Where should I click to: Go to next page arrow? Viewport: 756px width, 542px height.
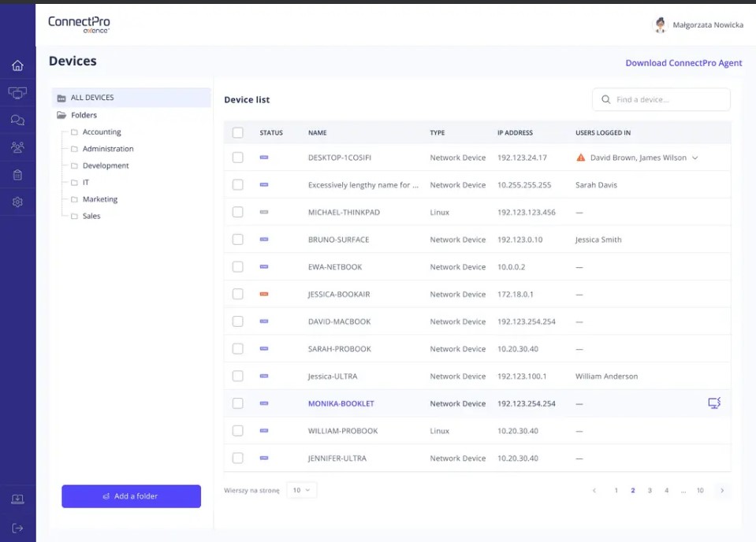722,491
